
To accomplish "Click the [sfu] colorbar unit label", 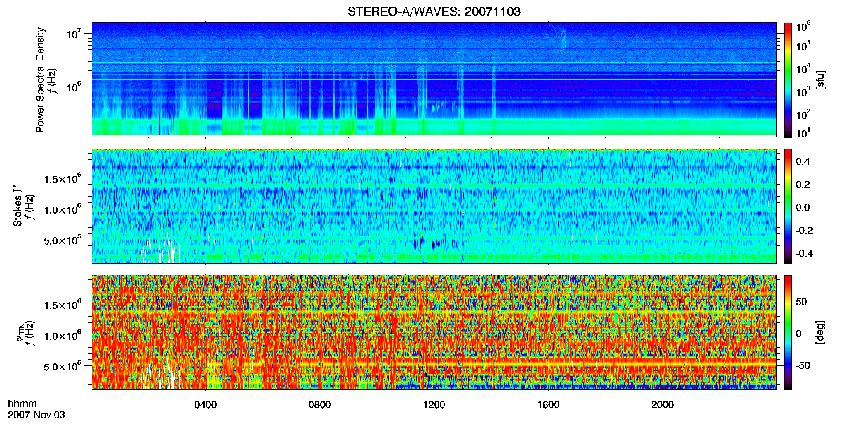I will click(x=820, y=80).
